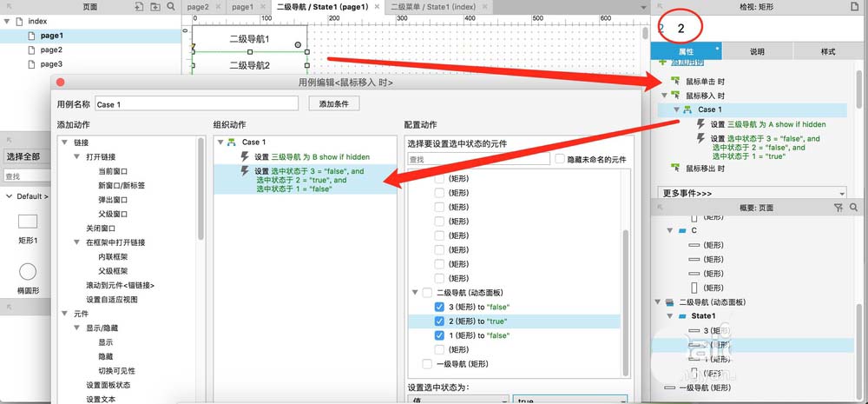Select 滚动到元件<锚链接> action
Viewport: 868px width, 404px height.
click(x=120, y=285)
